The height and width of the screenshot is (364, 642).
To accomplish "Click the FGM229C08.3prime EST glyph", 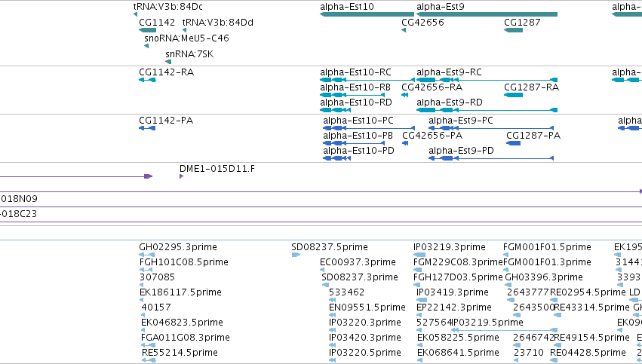I will point(418,270).
